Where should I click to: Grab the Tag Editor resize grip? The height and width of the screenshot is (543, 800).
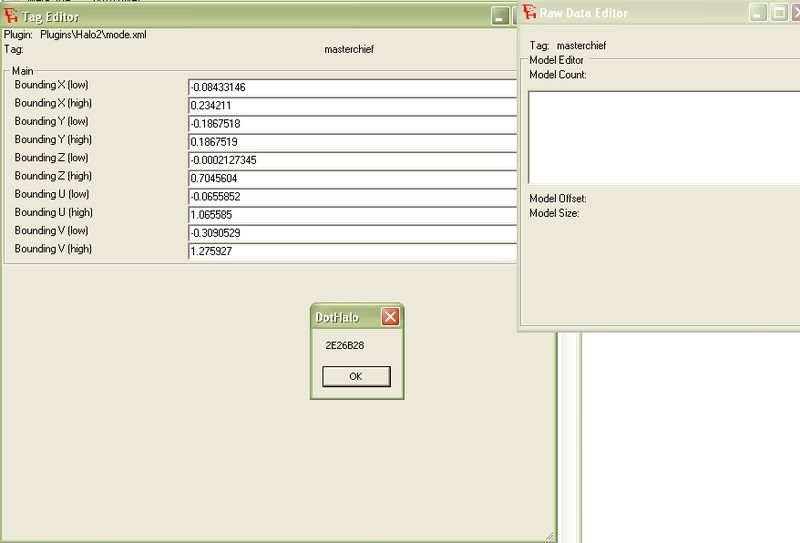pos(549,536)
